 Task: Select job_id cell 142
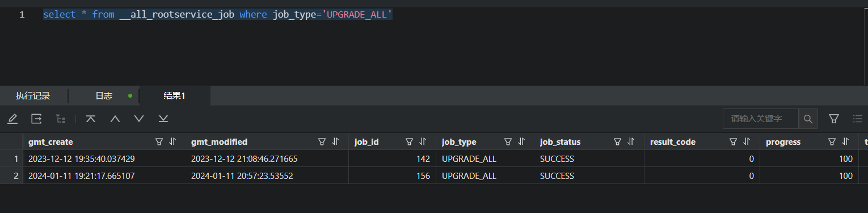tap(392, 158)
